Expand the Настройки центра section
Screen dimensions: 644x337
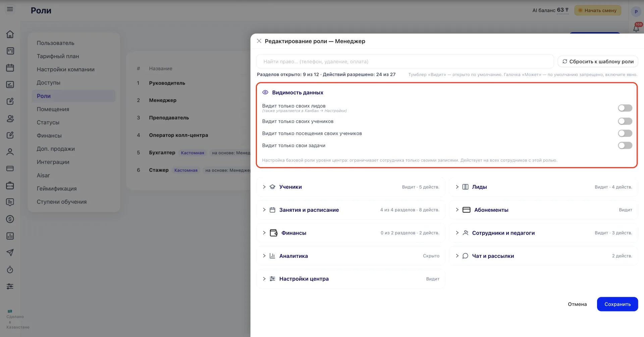click(x=264, y=279)
